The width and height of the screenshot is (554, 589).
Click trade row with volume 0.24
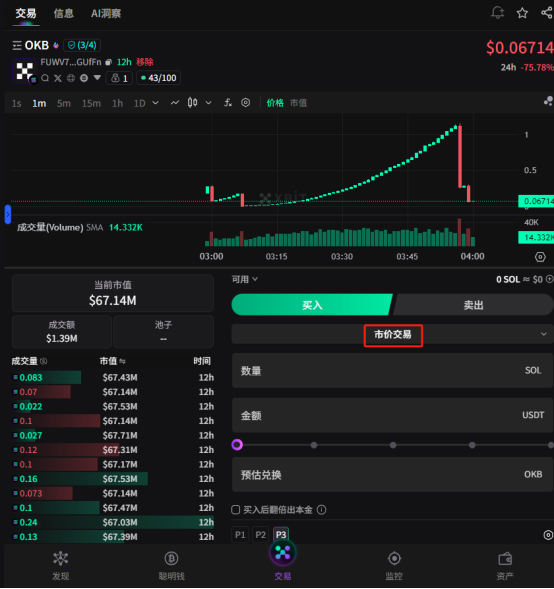[x=113, y=523]
